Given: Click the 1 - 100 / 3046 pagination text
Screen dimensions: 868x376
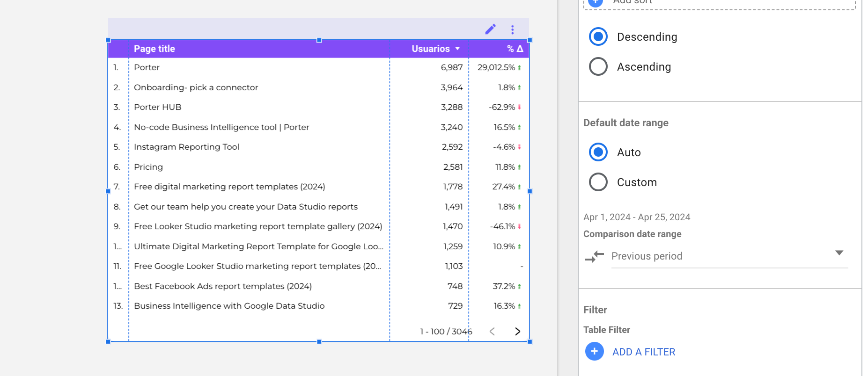Looking at the screenshot, I should 446,332.
